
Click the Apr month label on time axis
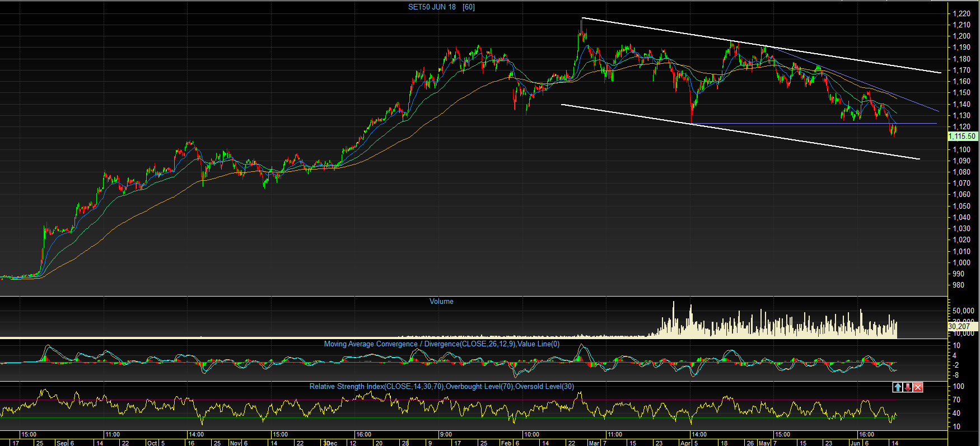[685, 443]
